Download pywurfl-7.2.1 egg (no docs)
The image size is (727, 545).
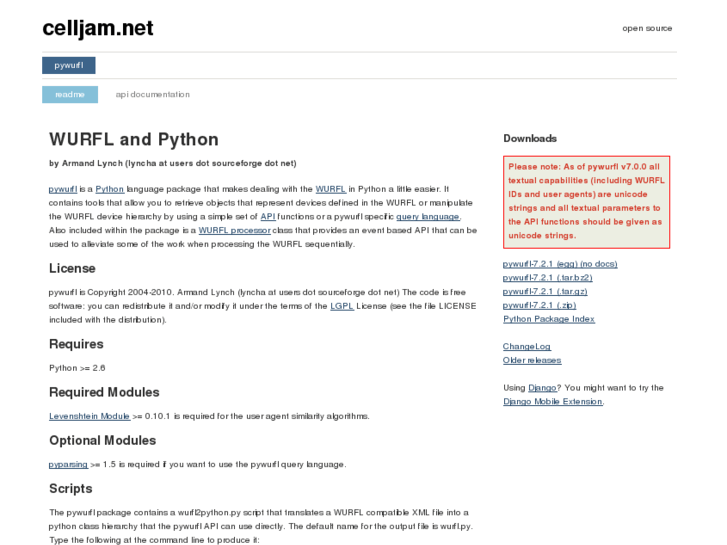(559, 264)
